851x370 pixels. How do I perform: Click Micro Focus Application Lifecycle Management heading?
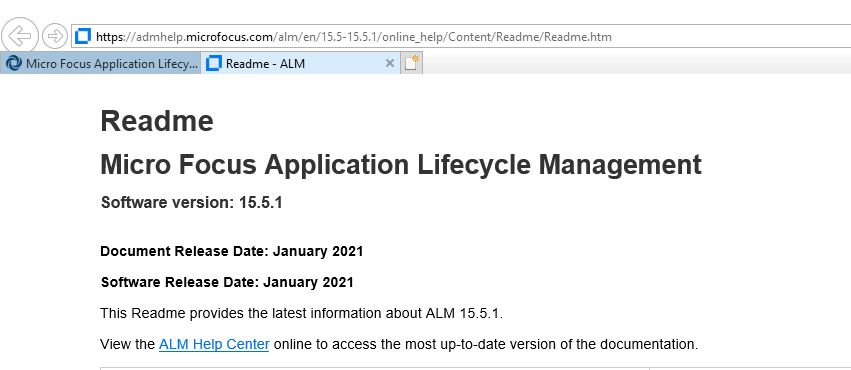click(x=401, y=164)
